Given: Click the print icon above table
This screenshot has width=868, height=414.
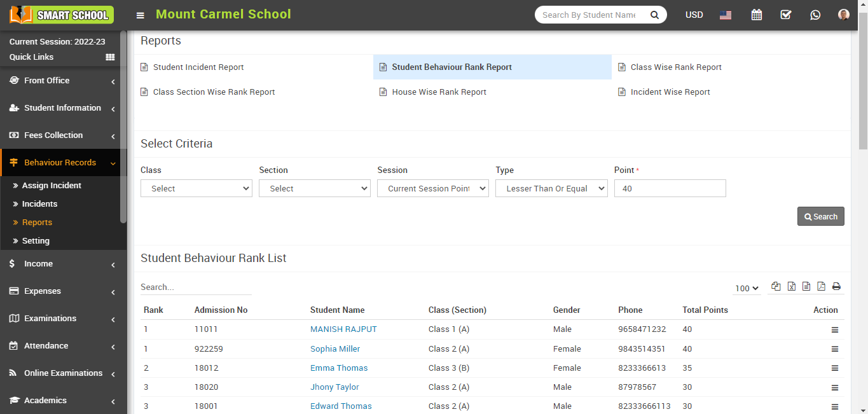Looking at the screenshot, I should pos(836,287).
